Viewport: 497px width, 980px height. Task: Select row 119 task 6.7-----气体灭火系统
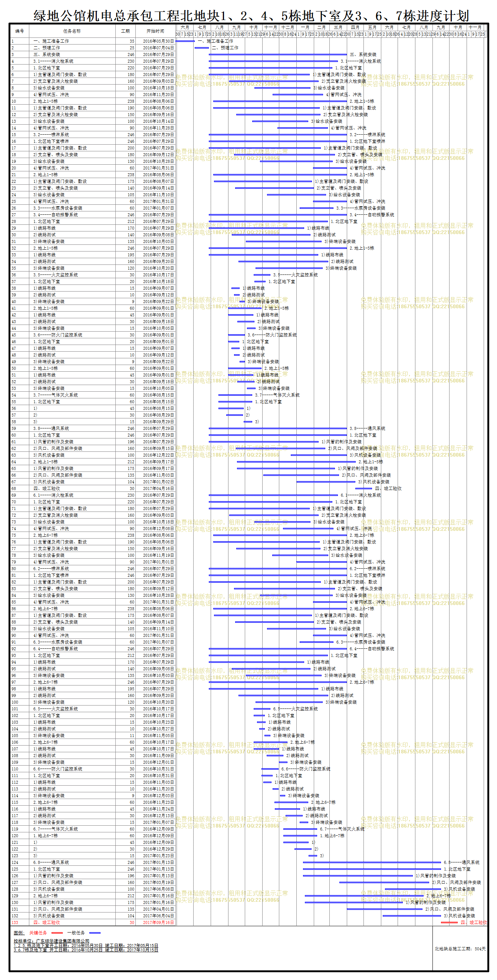(x=56, y=829)
